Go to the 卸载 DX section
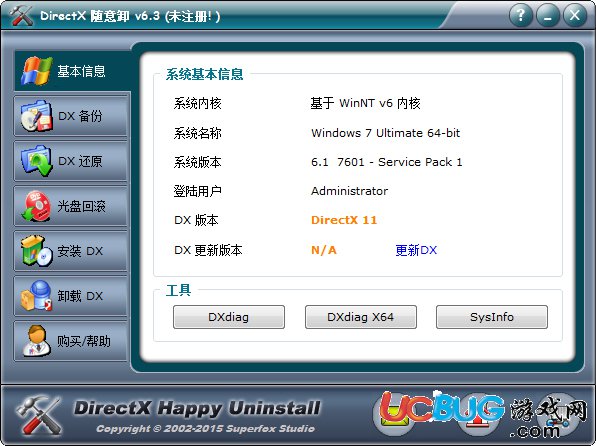Screen dimensions: 596x446 [71, 295]
